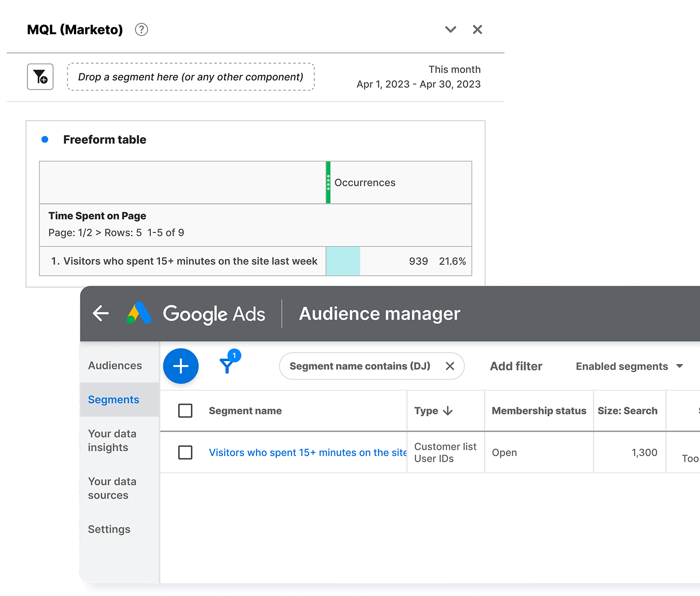Click the blue dot beside Freeform table
The height and width of the screenshot is (596, 700).
click(x=45, y=139)
